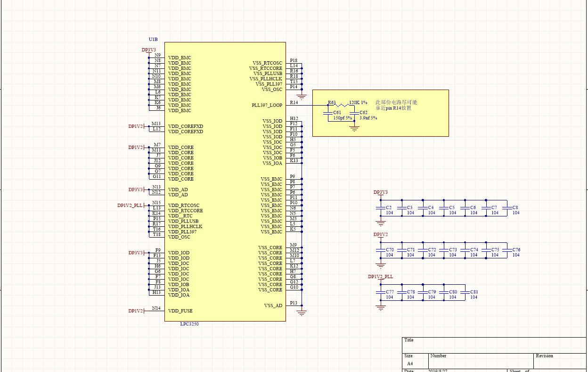
Task: Select the PLL397_LOOP pin name
Action: tap(267, 105)
